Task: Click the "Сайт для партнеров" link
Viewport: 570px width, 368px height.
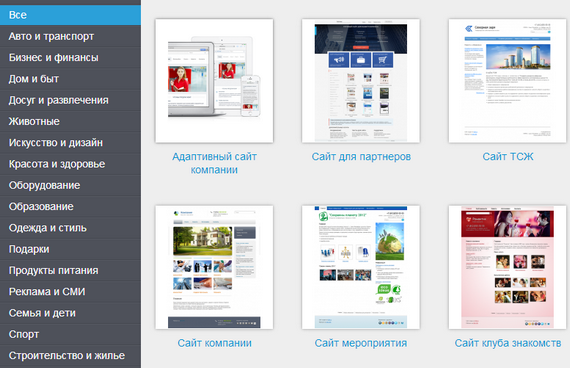Action: pos(361,157)
